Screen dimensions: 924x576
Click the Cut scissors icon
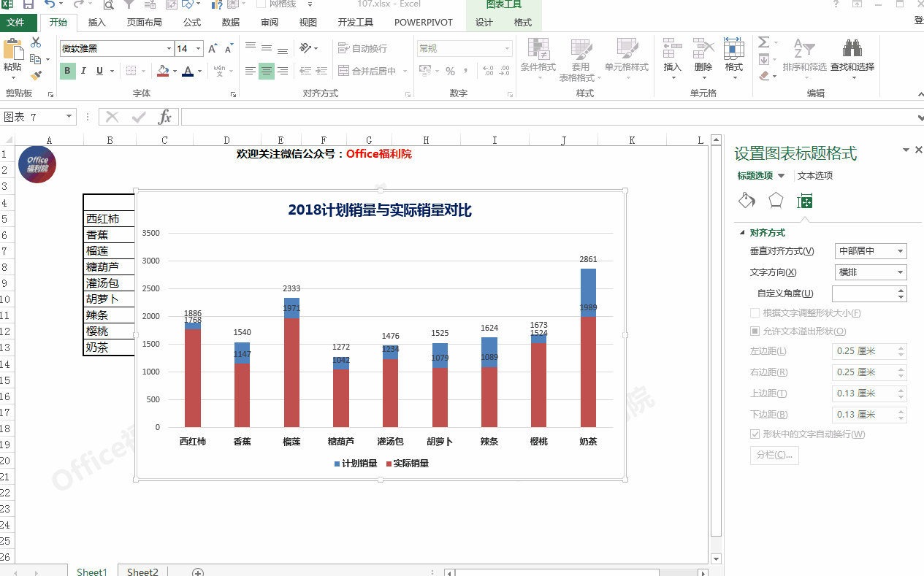point(36,43)
